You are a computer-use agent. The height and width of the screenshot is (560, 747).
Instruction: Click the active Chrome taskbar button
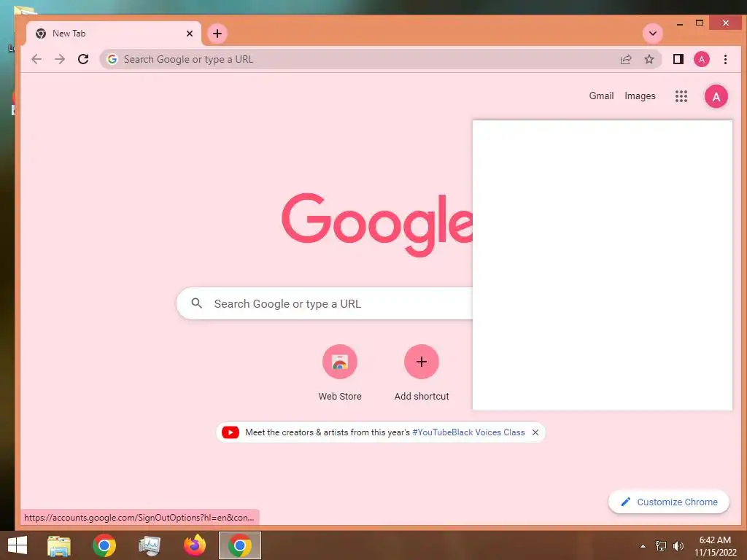click(239, 545)
